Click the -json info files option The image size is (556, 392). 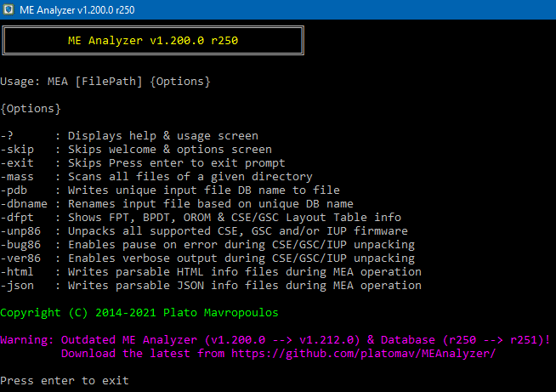click(x=211, y=286)
